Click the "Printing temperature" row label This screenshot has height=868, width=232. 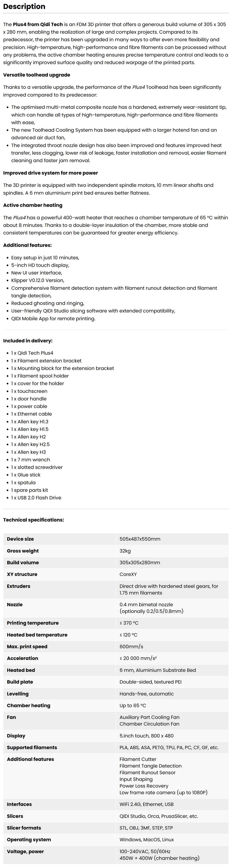tap(32, 623)
